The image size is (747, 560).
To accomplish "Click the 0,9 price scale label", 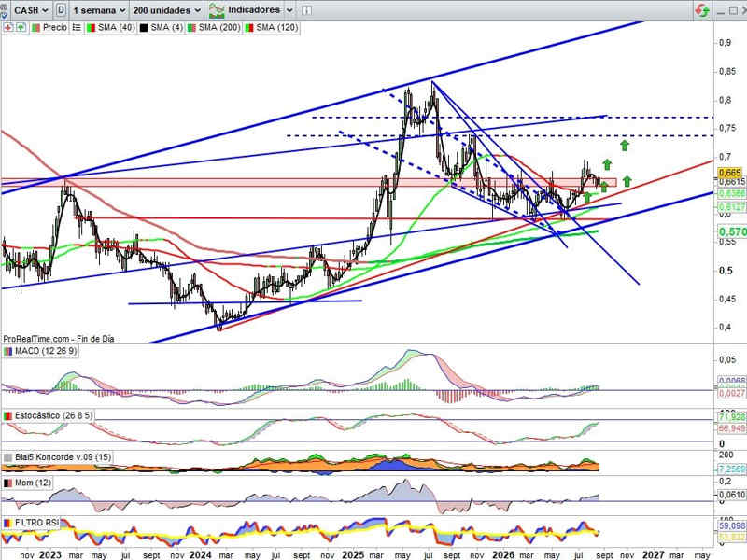I will pyautogui.click(x=726, y=42).
